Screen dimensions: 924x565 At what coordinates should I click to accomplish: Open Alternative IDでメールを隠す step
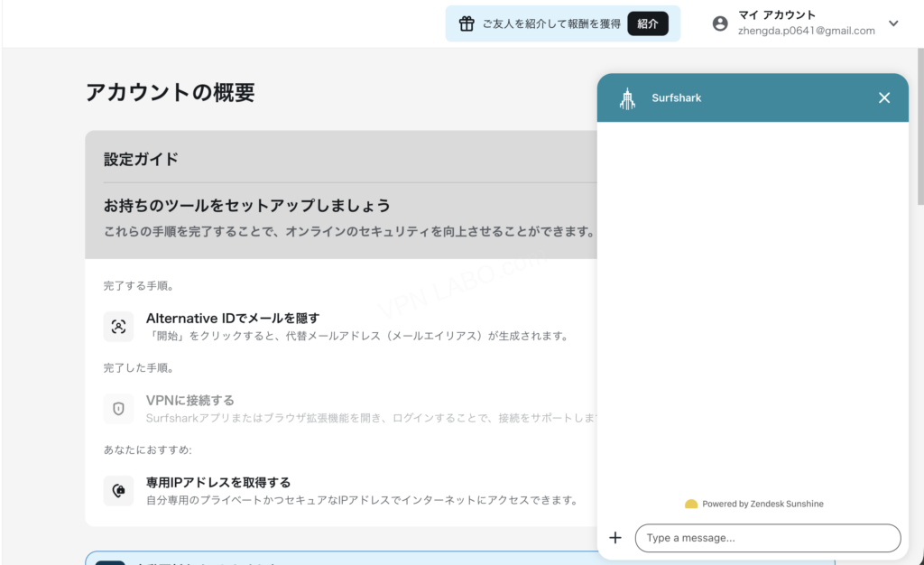point(233,318)
